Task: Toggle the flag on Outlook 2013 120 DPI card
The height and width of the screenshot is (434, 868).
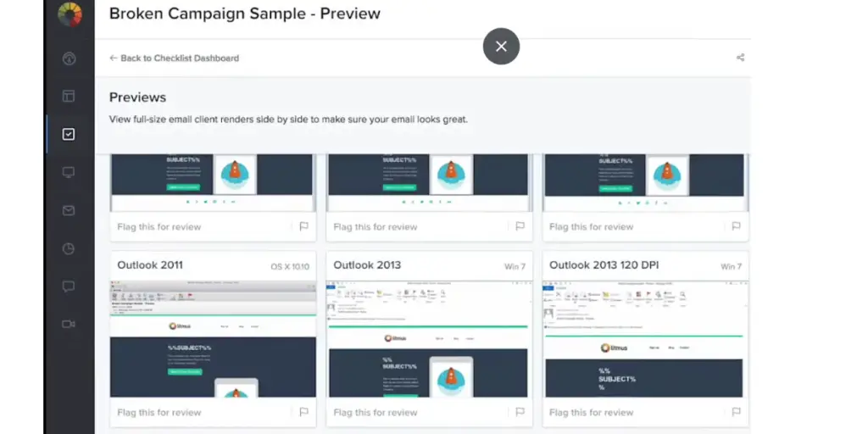Action: pos(736,412)
